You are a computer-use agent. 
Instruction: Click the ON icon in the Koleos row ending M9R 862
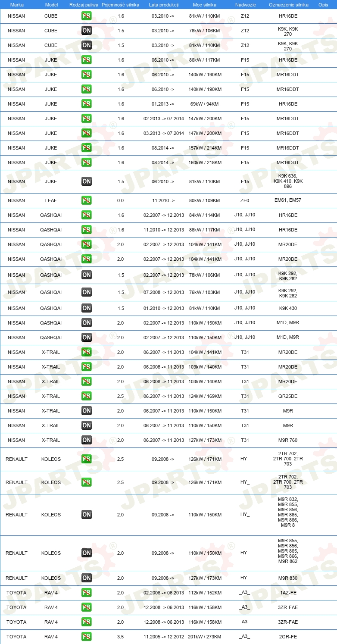pos(87,553)
